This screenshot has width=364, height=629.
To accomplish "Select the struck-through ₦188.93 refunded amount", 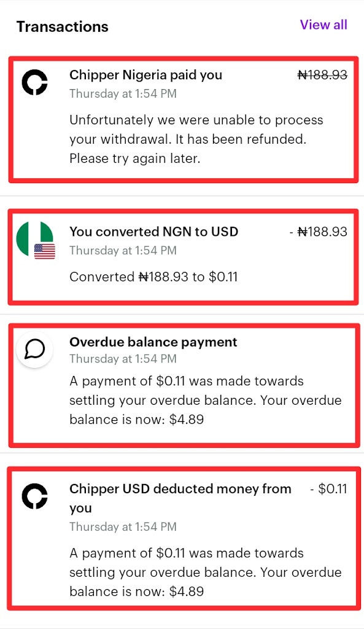I will (322, 74).
